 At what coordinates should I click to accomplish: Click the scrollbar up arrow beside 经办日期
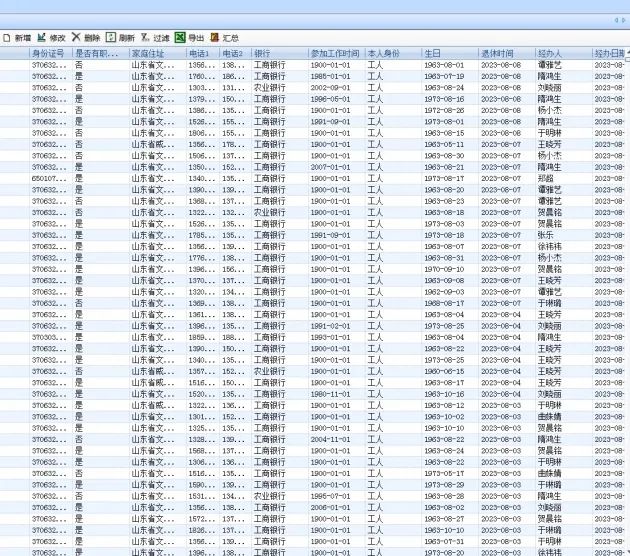pyautogui.click(x=627, y=54)
